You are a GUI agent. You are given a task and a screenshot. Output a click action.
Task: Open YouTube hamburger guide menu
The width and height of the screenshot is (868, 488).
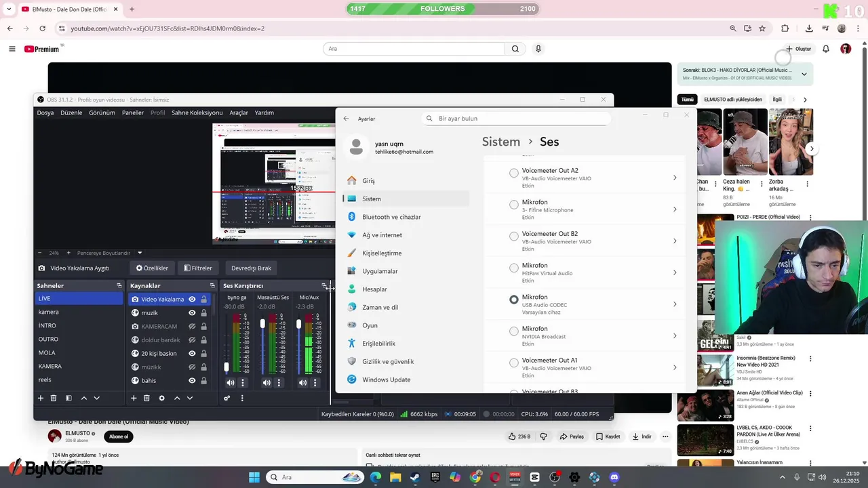point(12,49)
